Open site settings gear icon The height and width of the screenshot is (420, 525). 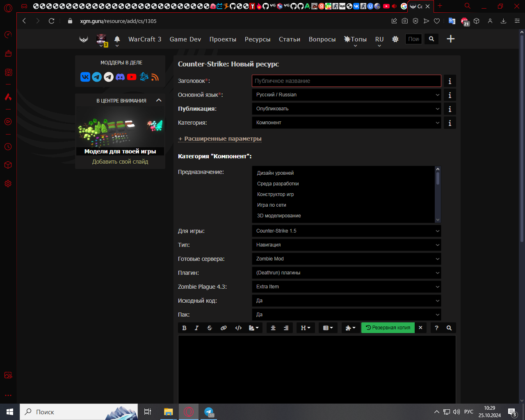point(395,39)
